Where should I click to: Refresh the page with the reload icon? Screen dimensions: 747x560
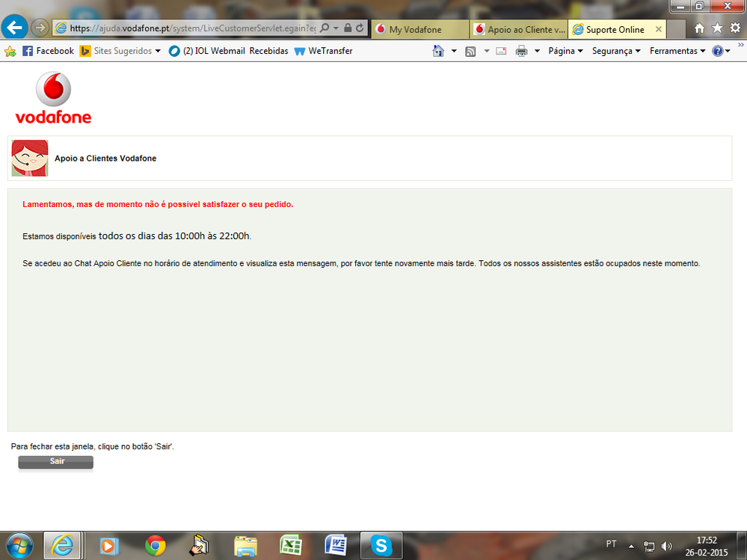pos(360,28)
